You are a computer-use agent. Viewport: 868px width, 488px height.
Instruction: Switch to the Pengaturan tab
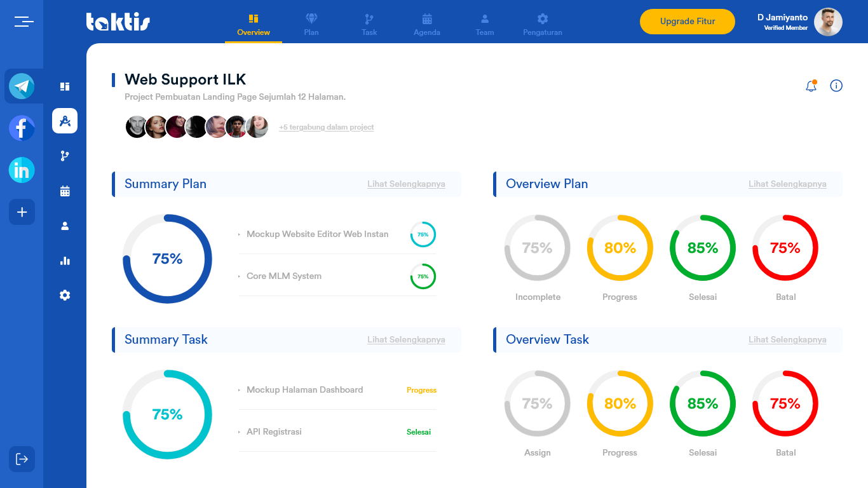[543, 25]
